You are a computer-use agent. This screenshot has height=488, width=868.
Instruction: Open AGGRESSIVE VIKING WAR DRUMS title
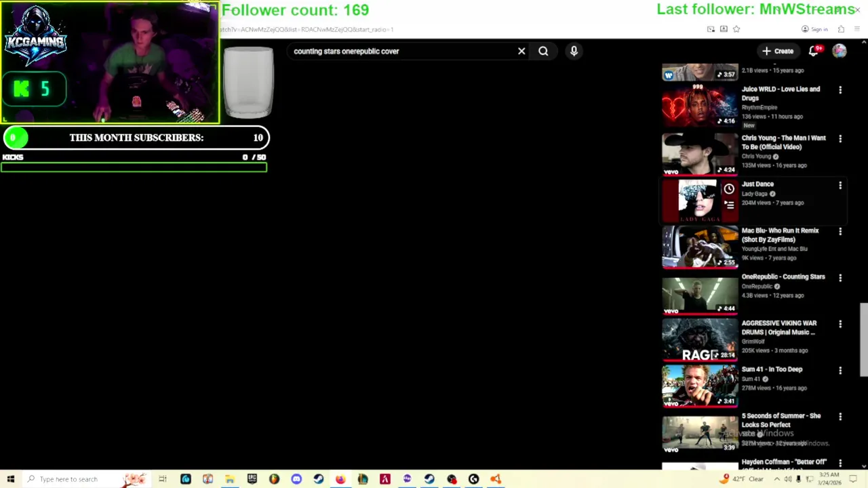779,327
